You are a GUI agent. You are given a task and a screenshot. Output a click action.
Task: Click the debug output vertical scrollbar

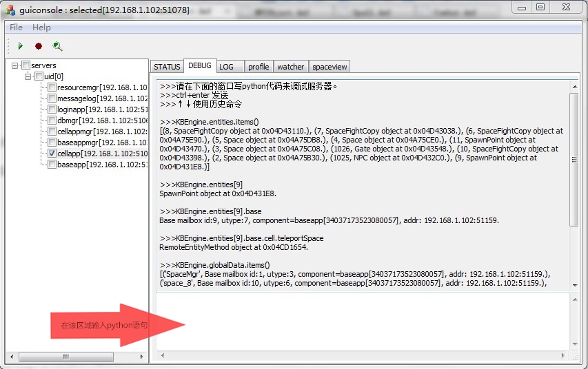tap(574, 158)
